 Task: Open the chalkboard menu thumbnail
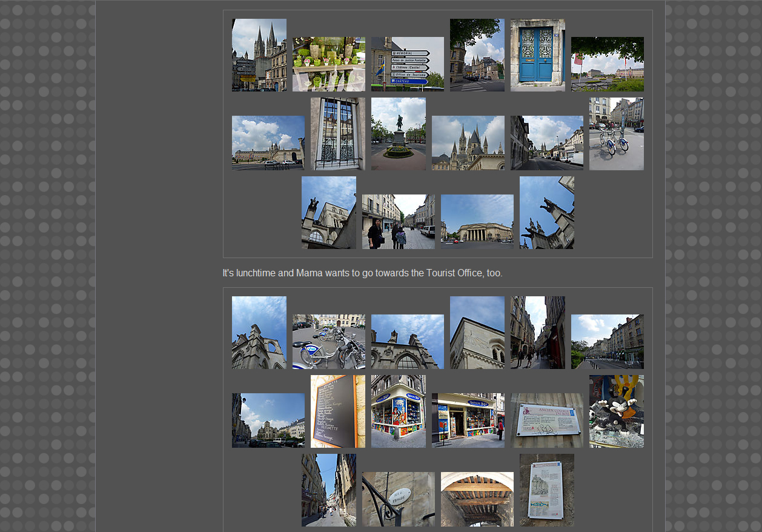pyautogui.click(x=337, y=411)
